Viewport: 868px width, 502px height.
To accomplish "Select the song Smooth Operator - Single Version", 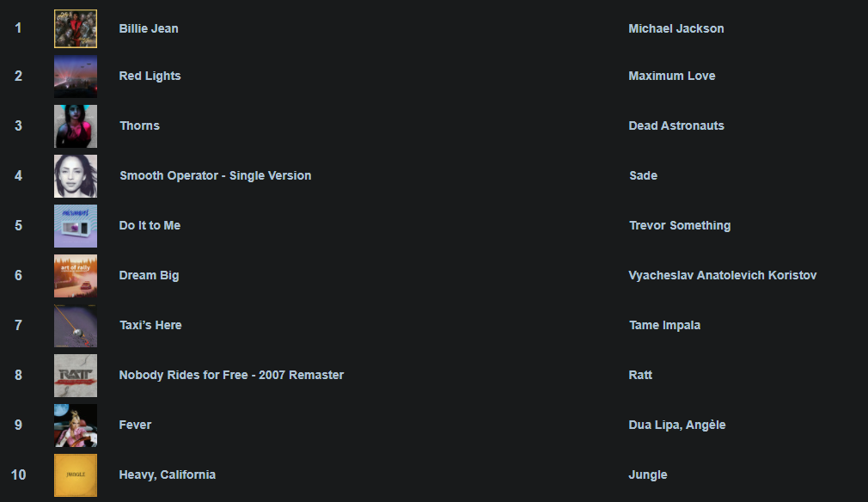I will (216, 176).
